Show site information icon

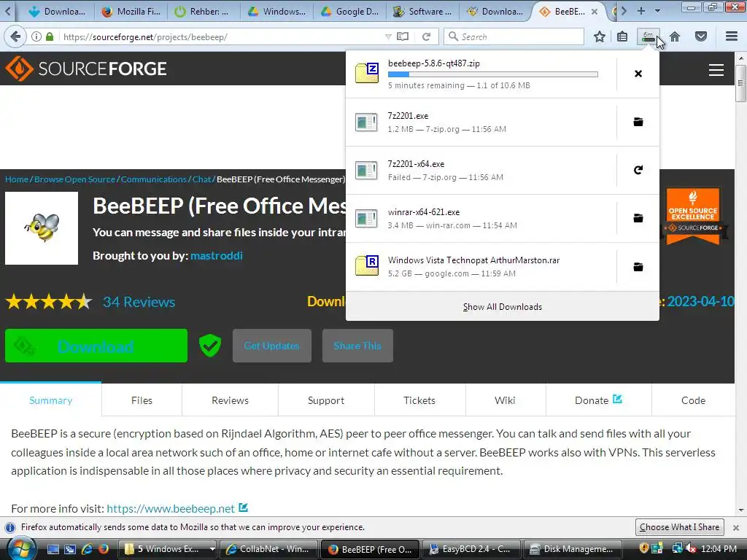36,36
